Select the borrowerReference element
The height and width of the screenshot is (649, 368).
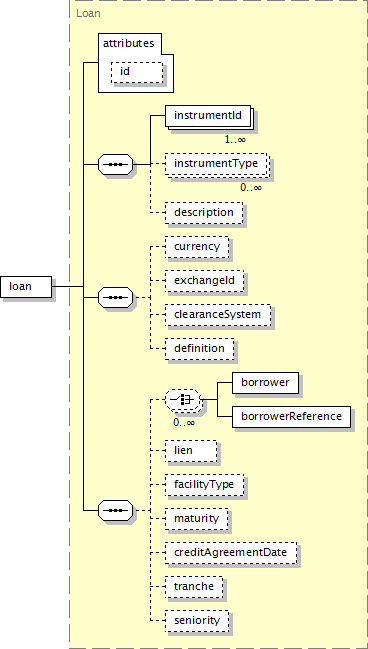(x=291, y=416)
